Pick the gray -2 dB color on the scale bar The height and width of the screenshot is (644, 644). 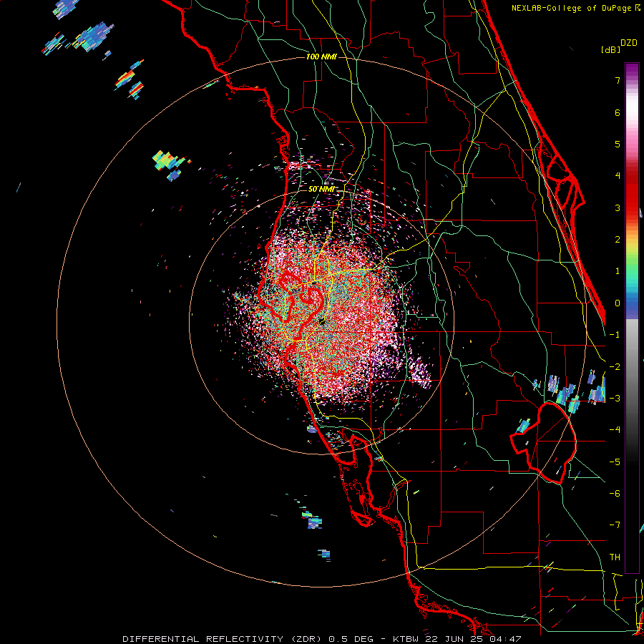pos(632,367)
